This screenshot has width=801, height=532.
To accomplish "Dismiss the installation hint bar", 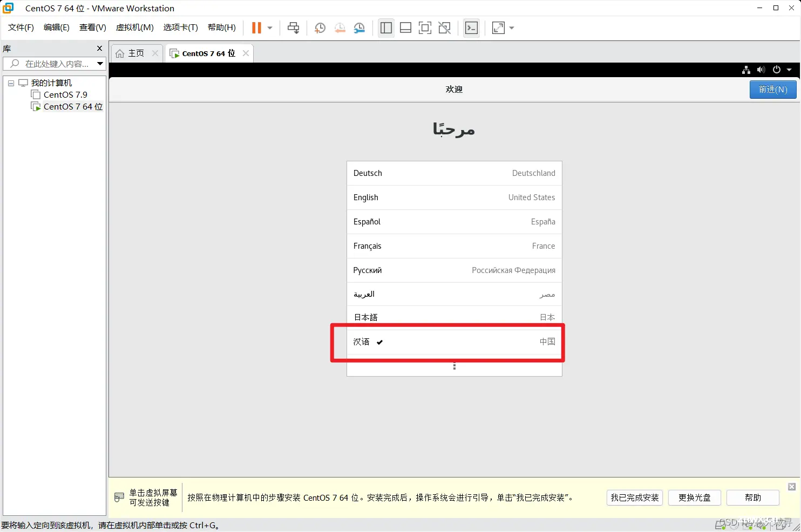I will 792,487.
